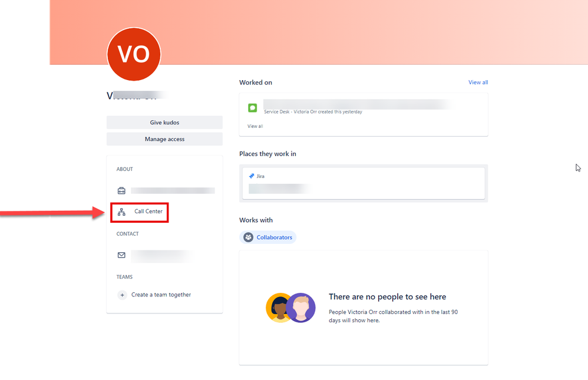Image resolution: width=588 pixels, height=380 pixels.
Task: Click 'Victoria Orr created this yesterday' text
Action: pos(328,112)
